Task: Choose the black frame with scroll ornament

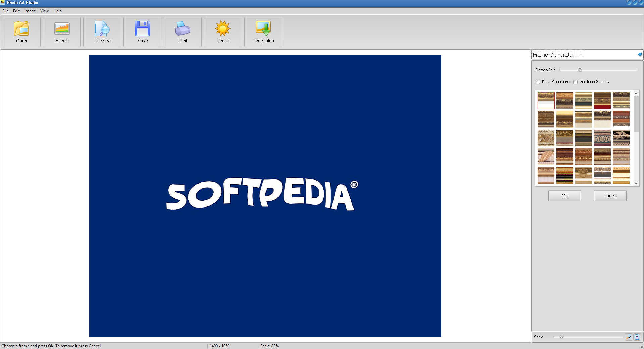Action: 621,138
